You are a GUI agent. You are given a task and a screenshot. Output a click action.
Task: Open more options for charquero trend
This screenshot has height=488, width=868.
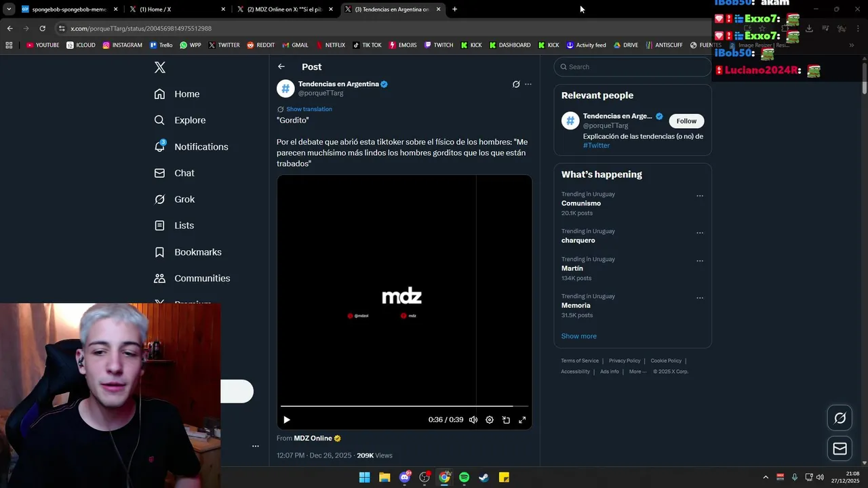pyautogui.click(x=700, y=233)
